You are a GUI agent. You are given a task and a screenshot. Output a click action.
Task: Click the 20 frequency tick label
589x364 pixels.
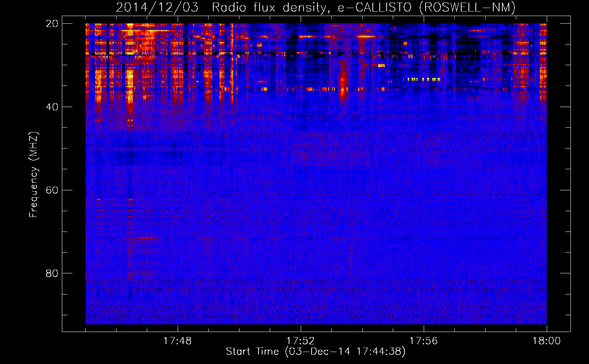[52, 24]
